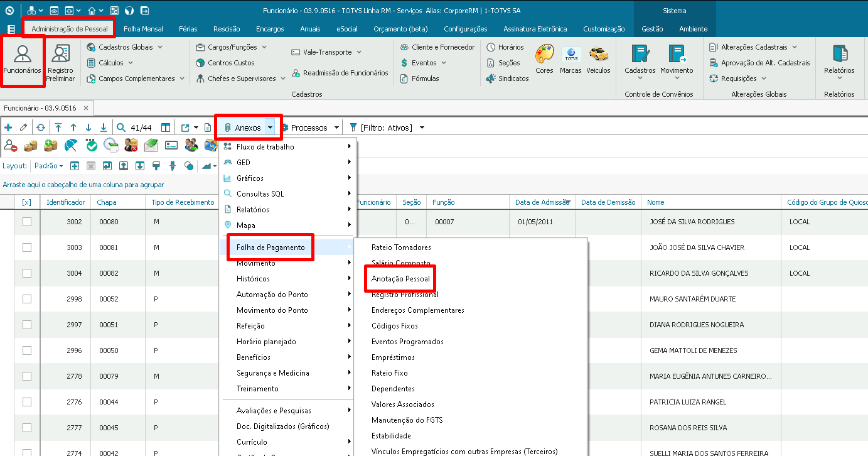Open Fórmulas in the ribbon
The image size is (868, 456).
(419, 79)
